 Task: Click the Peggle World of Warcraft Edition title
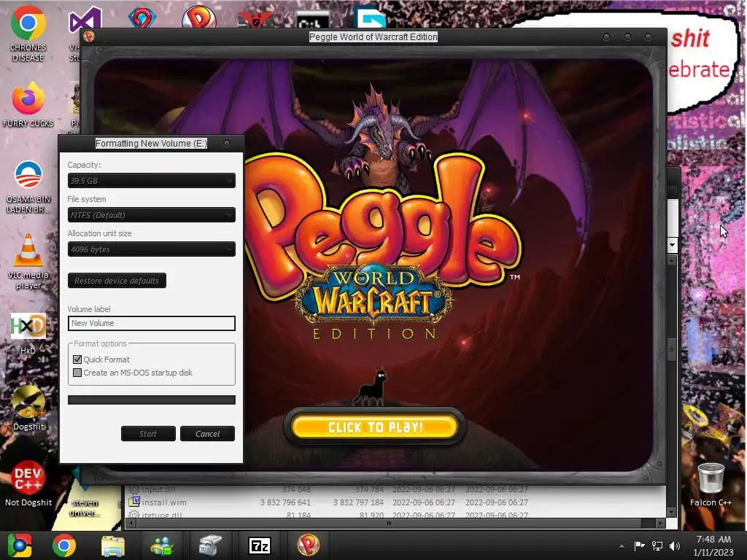click(373, 36)
